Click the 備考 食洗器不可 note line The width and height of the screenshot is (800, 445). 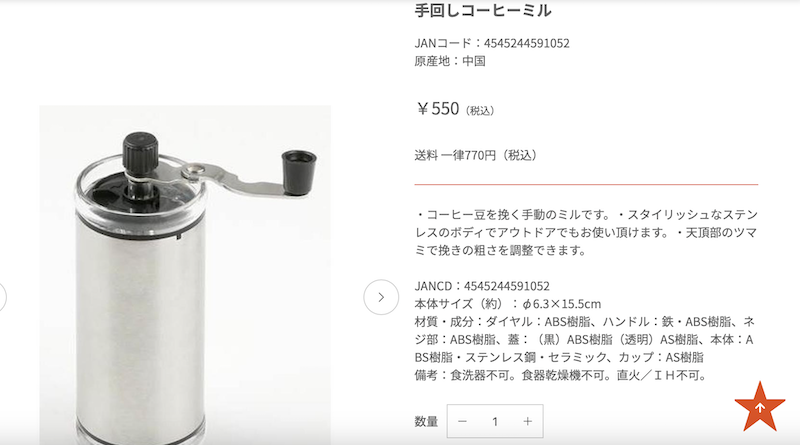[562, 376]
